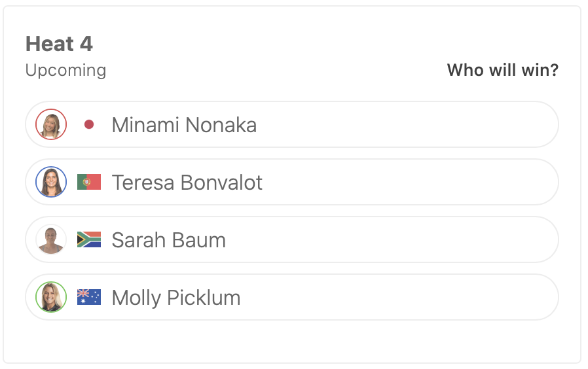
Task: Click the South Africa flag icon
Action: click(89, 239)
